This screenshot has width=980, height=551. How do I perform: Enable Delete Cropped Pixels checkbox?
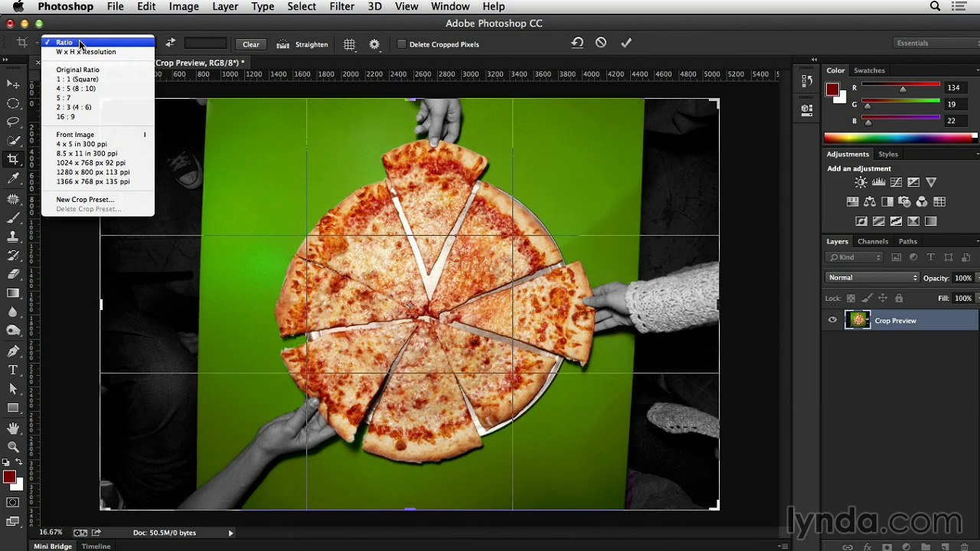(401, 44)
